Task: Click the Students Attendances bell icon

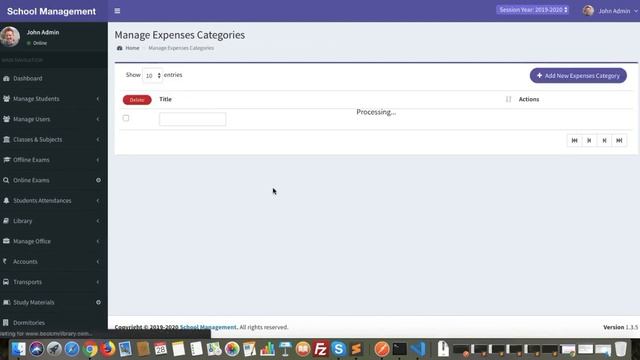Action: click(6, 200)
